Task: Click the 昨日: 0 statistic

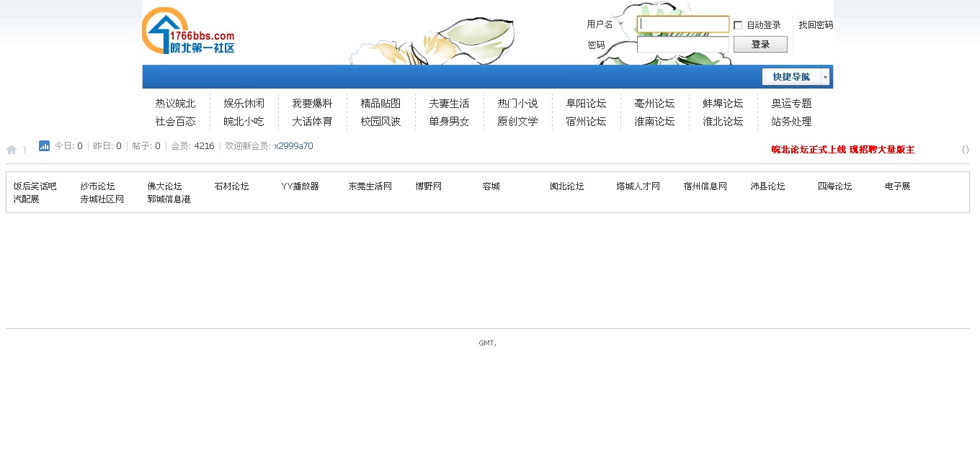Action: coord(107,146)
